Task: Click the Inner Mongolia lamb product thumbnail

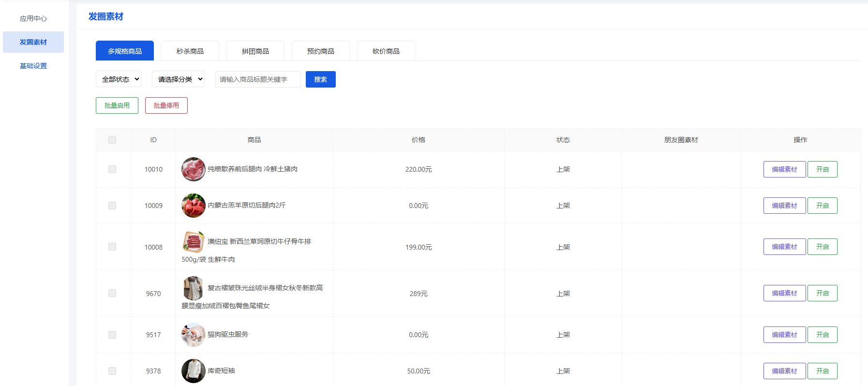Action: tap(193, 206)
